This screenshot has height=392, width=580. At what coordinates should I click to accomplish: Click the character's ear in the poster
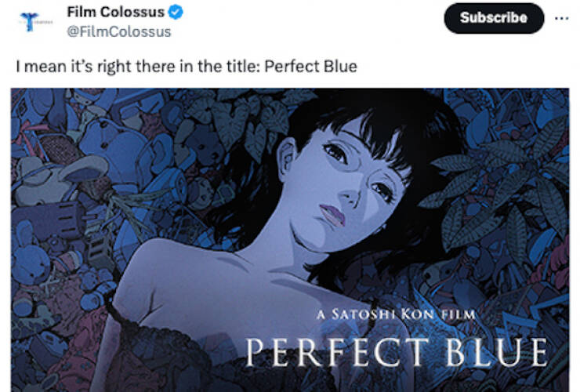pos(288,158)
